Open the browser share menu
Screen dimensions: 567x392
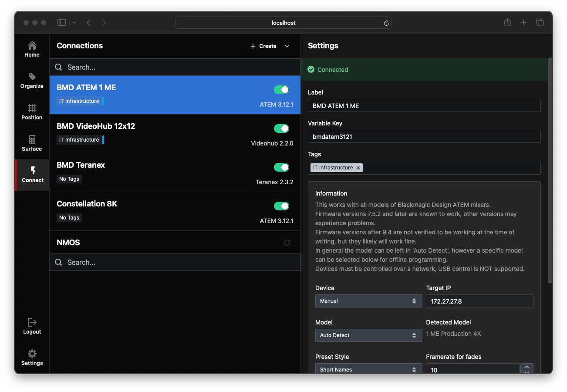coord(507,22)
